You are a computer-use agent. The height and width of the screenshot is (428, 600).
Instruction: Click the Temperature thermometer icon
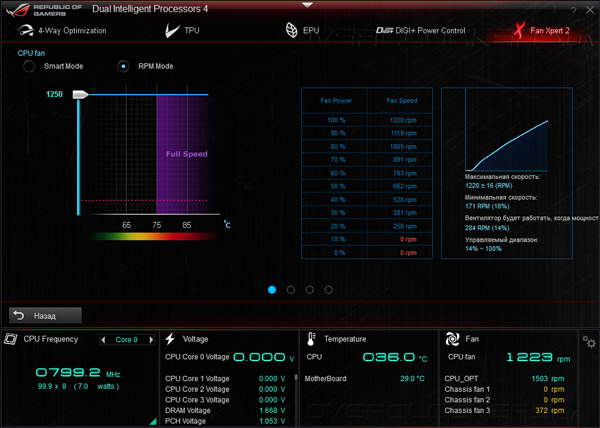pos(311,339)
